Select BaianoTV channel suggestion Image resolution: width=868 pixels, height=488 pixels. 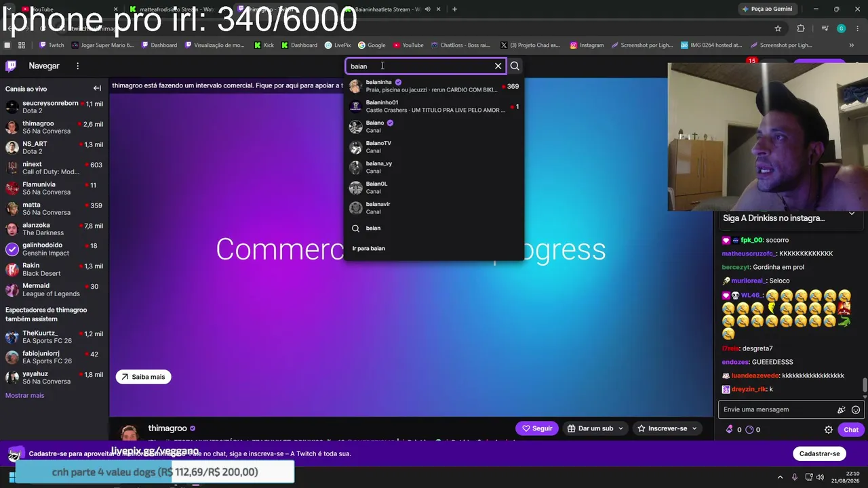[x=434, y=147]
